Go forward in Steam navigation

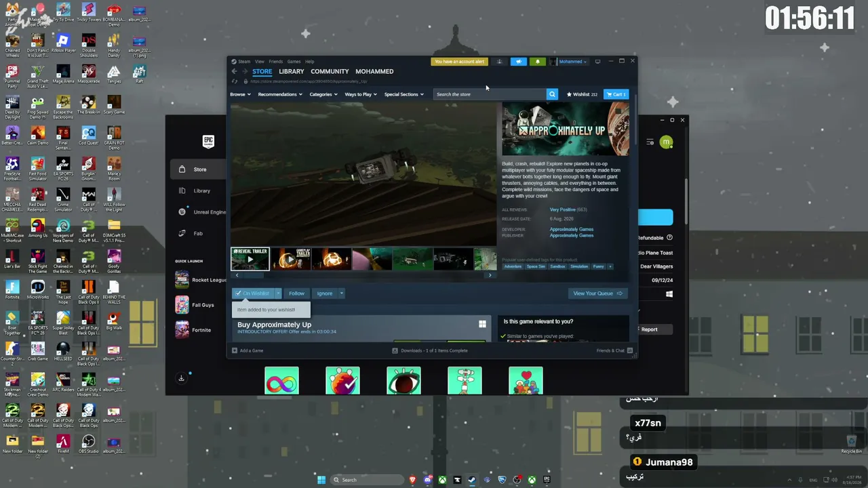[x=245, y=71]
